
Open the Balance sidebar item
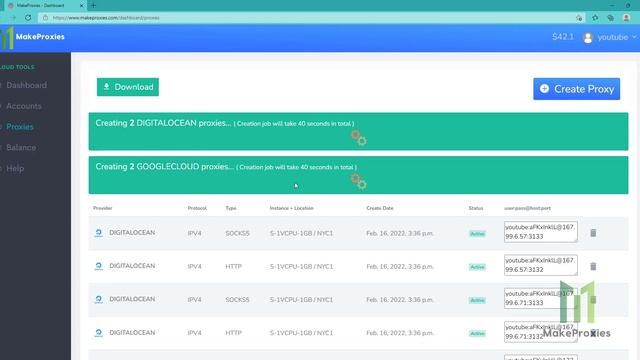tap(21, 148)
